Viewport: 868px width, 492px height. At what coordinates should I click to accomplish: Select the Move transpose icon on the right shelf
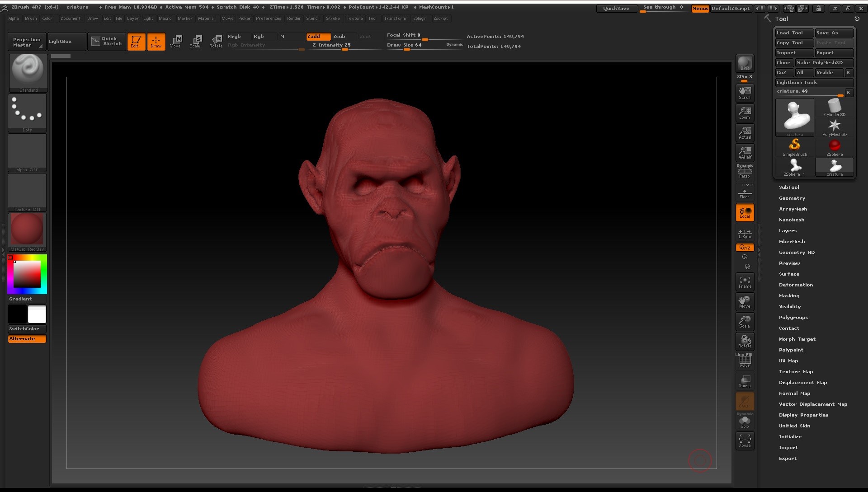tap(744, 301)
